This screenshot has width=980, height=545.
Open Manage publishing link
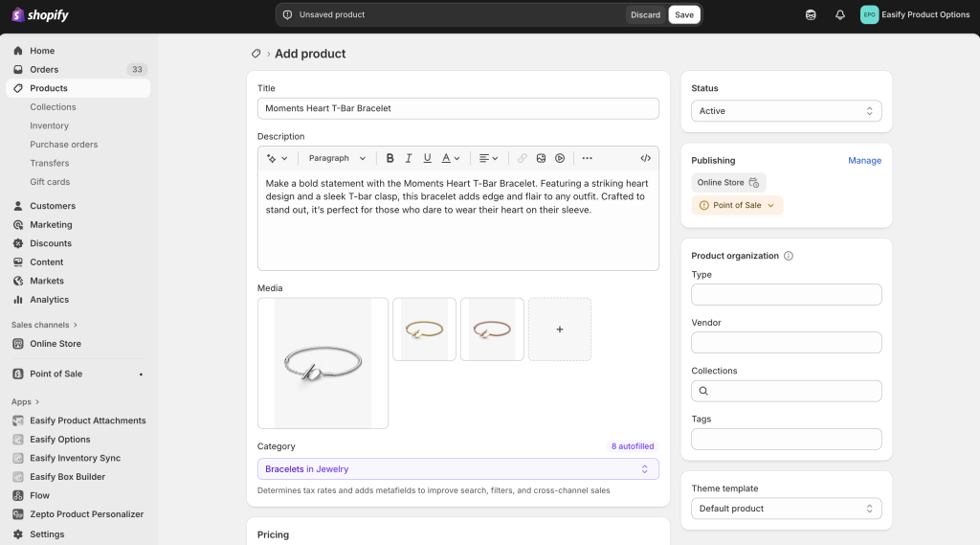[x=864, y=161]
